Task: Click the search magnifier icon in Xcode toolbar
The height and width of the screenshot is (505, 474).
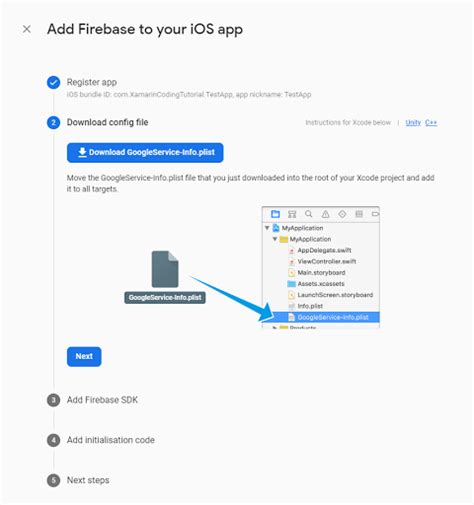Action: click(309, 214)
